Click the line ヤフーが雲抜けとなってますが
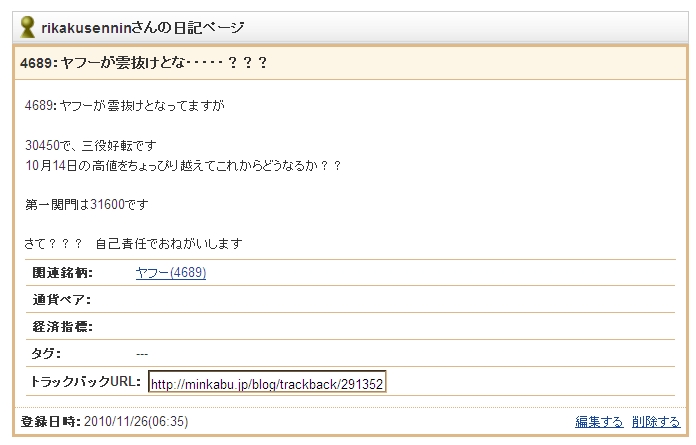The height and width of the screenshot is (445, 696). point(134,105)
